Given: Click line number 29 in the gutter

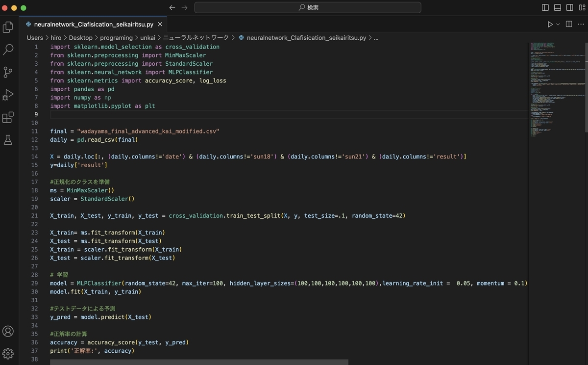Looking at the screenshot, I should point(34,283).
